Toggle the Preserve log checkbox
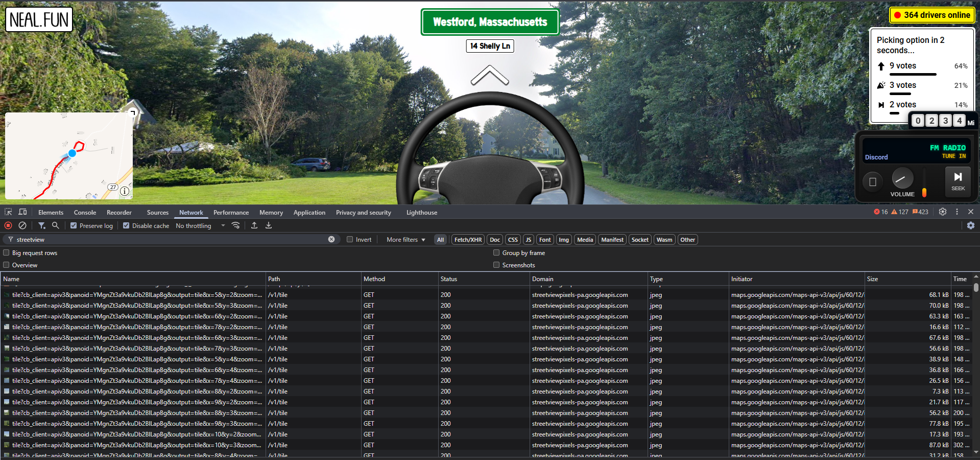This screenshot has height=460, width=980. [x=74, y=225]
